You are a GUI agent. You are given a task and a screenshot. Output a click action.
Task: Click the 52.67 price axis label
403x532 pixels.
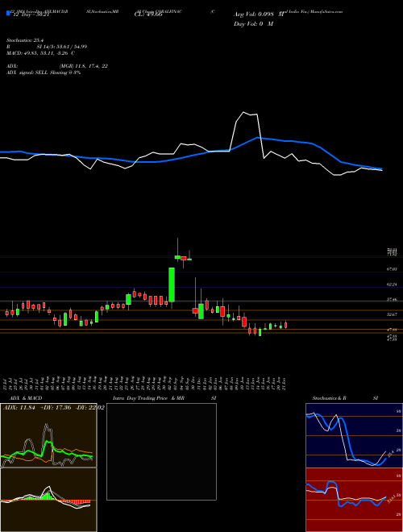(392, 314)
